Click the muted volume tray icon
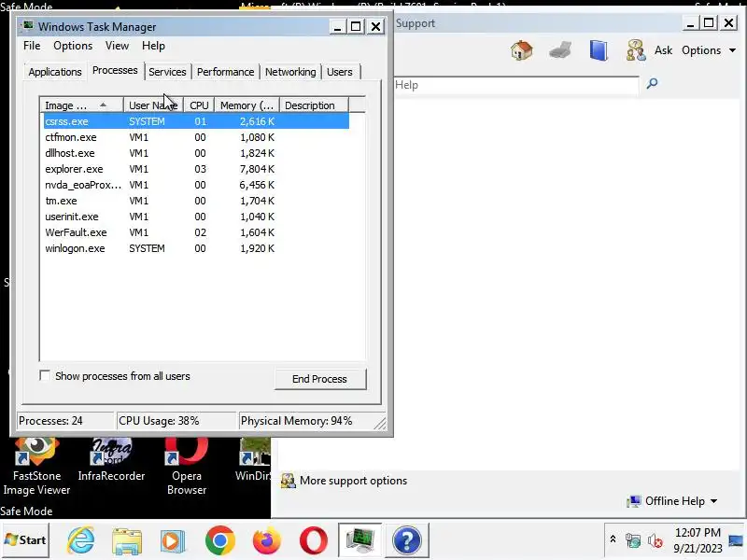This screenshot has height=560, width=747. (x=655, y=540)
